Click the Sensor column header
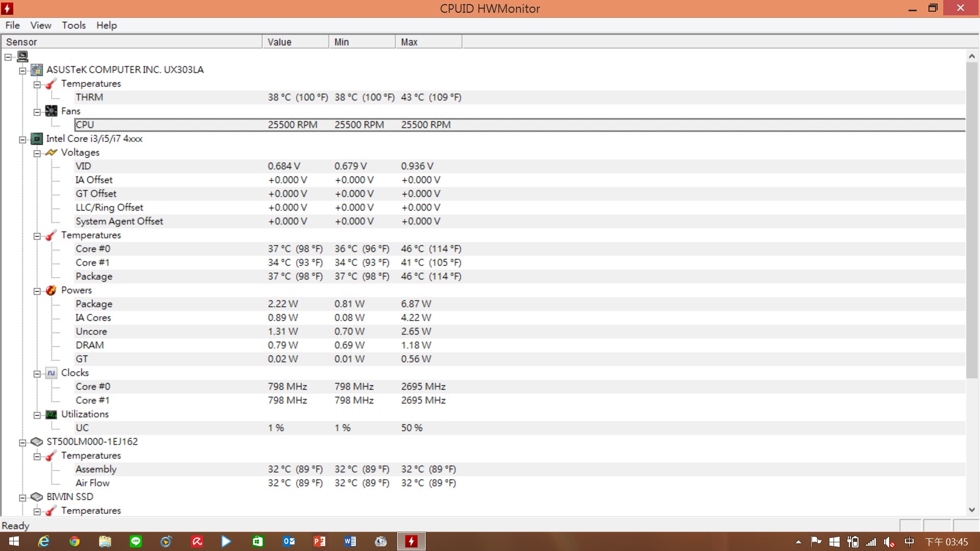The width and height of the screenshot is (980, 551). 132,42
